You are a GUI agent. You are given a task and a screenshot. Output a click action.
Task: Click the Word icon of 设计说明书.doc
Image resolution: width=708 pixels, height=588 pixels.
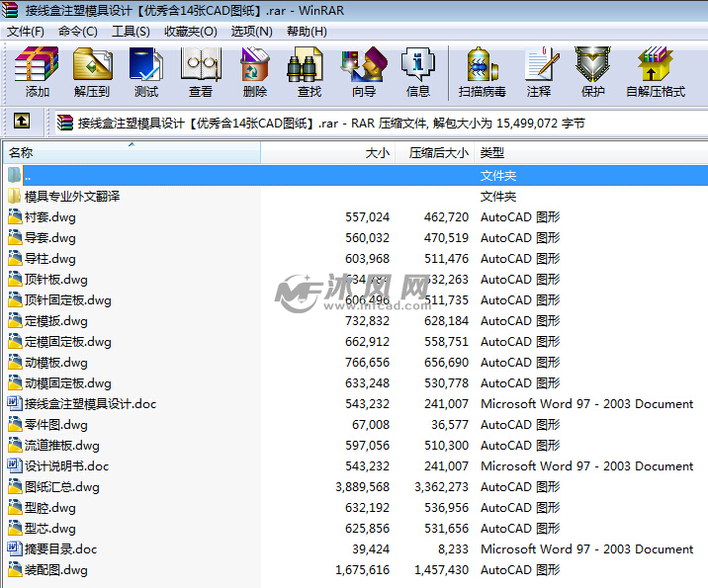click(x=15, y=466)
